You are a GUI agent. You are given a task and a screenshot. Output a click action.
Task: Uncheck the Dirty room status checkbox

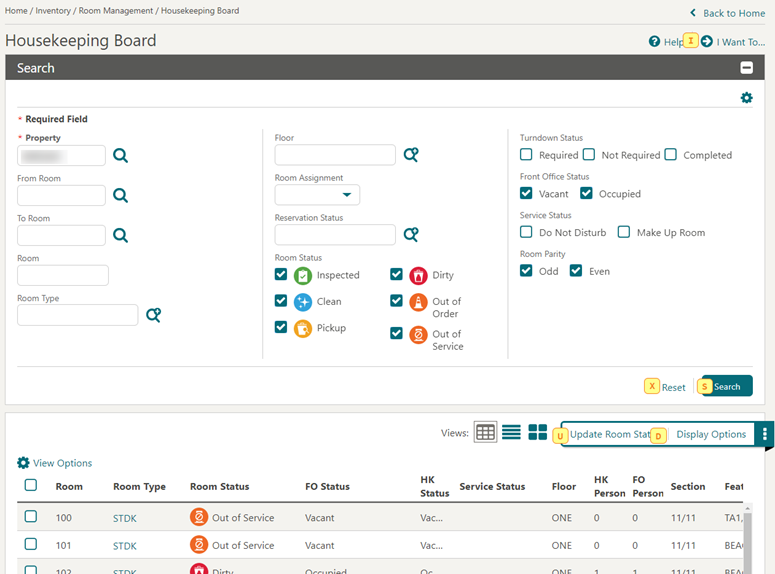[x=396, y=274]
